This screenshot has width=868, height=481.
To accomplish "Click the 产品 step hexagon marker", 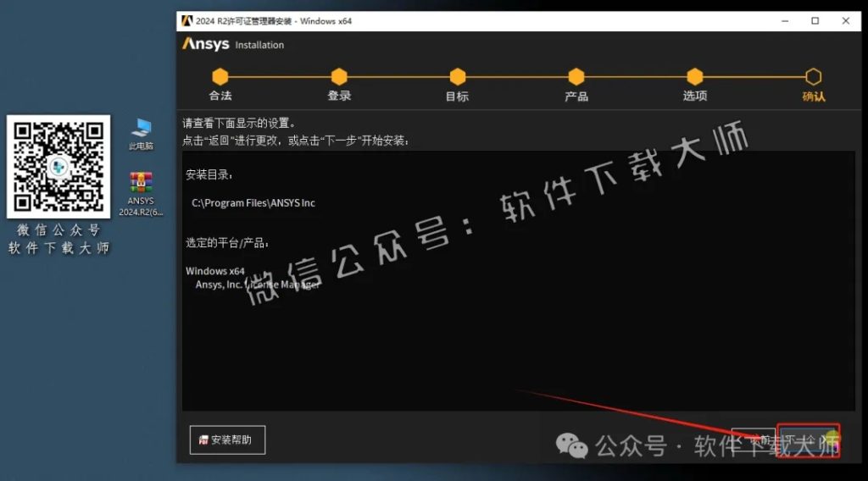I will click(576, 77).
